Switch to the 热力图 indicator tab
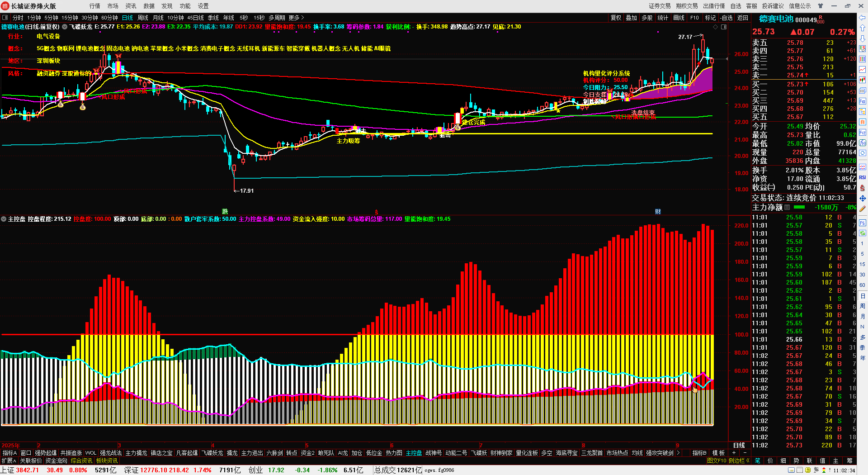This screenshot has width=868, height=475. point(394,453)
